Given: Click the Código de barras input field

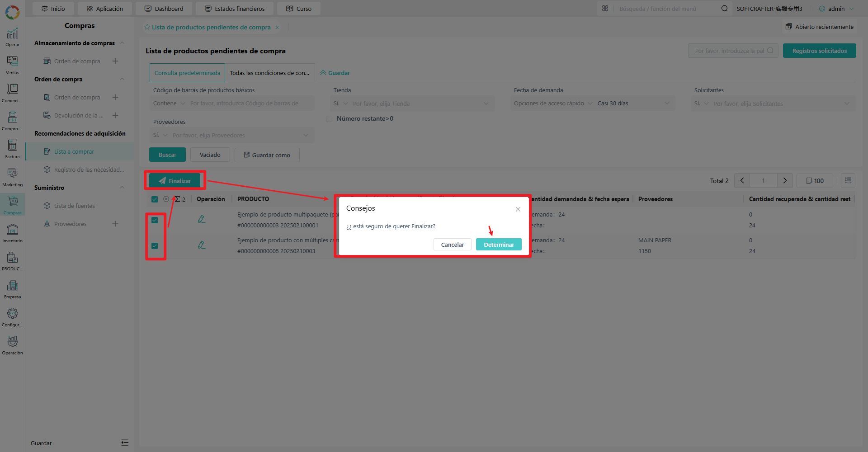Looking at the screenshot, I should 250,104.
